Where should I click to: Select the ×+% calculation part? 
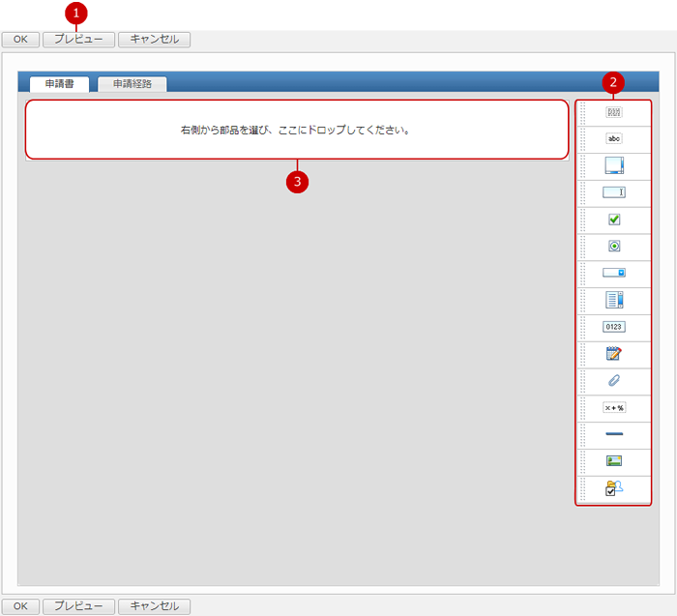tap(614, 408)
